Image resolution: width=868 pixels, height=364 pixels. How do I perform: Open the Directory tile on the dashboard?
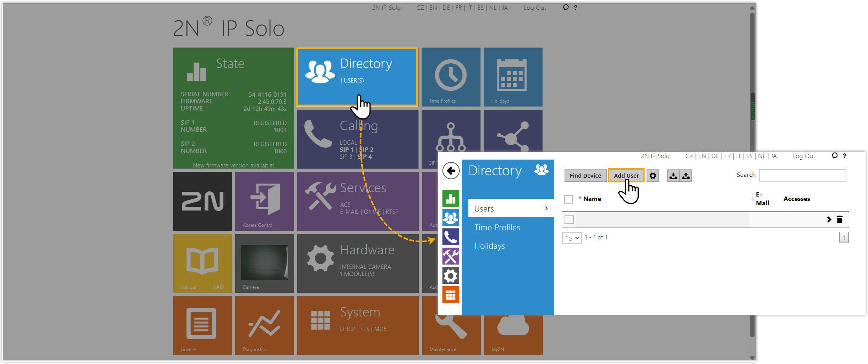coord(357,77)
